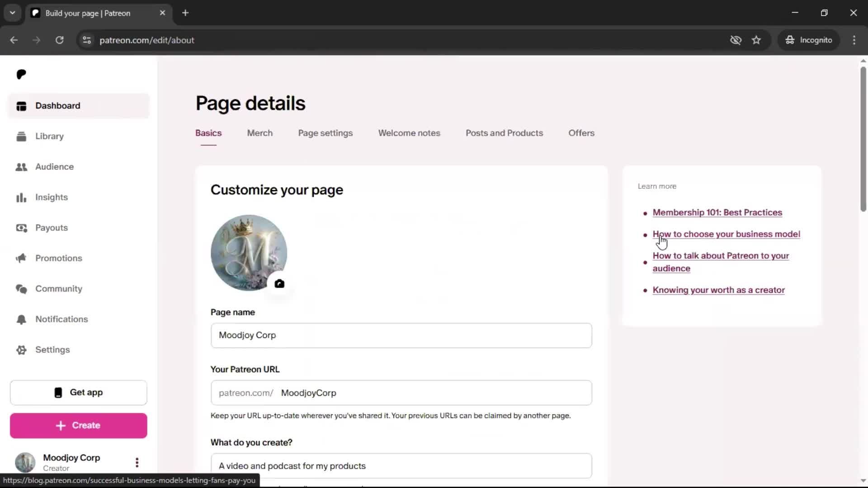868x488 pixels.
Task: Open the Chrome three-dot menu
Action: tap(854, 40)
